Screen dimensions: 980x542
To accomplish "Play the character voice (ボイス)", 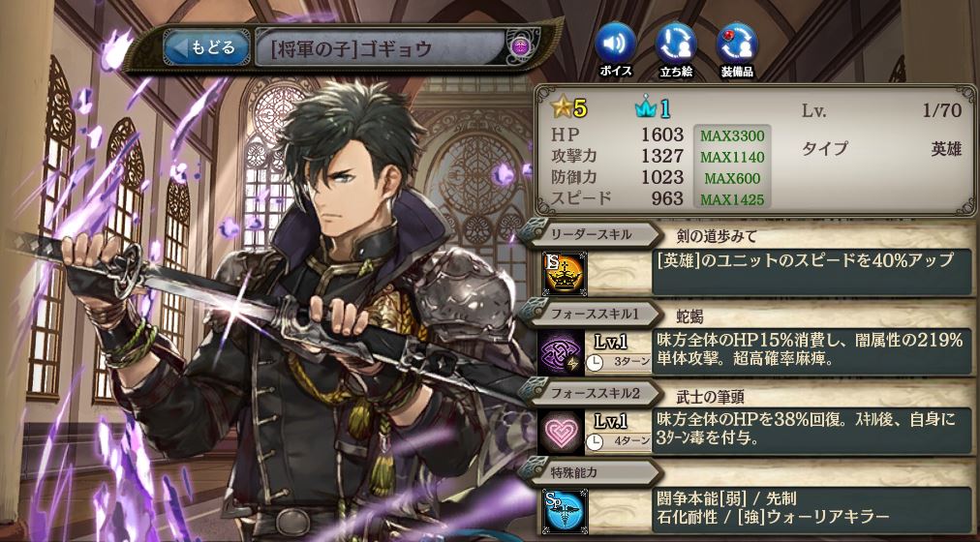I will [616, 45].
